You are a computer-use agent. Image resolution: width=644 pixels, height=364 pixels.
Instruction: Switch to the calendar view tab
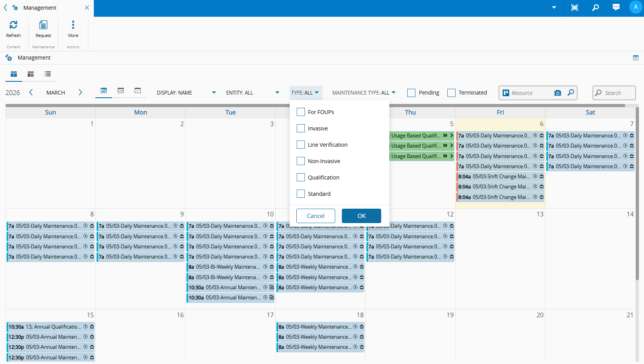(x=14, y=74)
